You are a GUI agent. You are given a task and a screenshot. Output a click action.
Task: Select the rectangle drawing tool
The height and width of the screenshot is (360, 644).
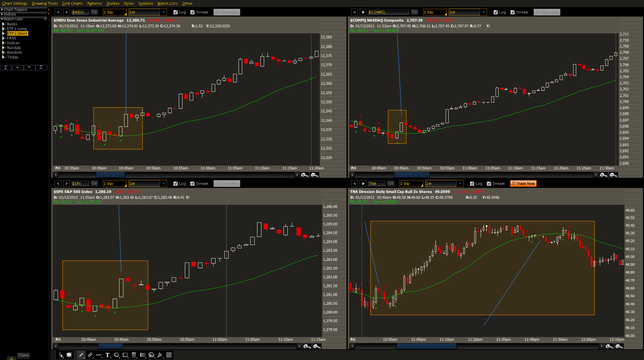coord(125,355)
